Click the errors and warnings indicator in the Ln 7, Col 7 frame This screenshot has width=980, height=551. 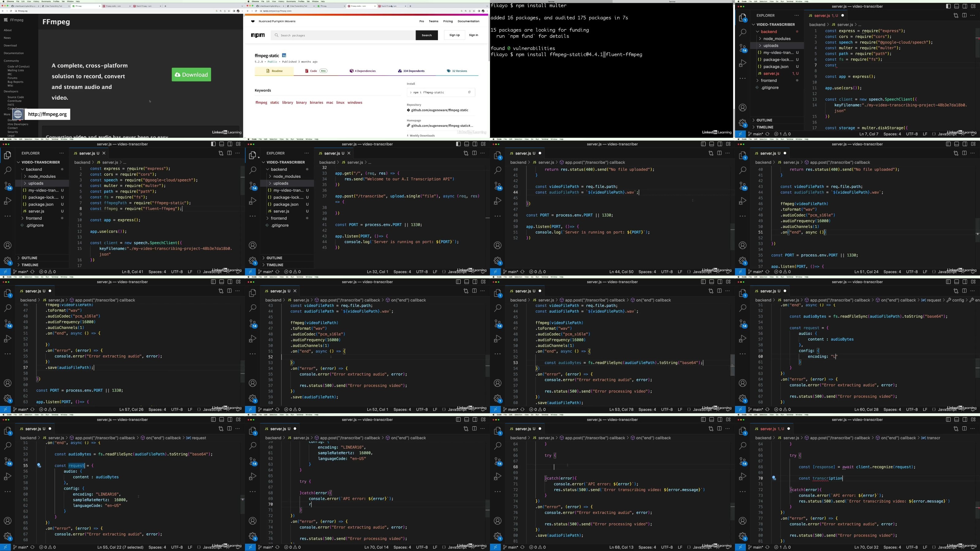tap(782, 134)
